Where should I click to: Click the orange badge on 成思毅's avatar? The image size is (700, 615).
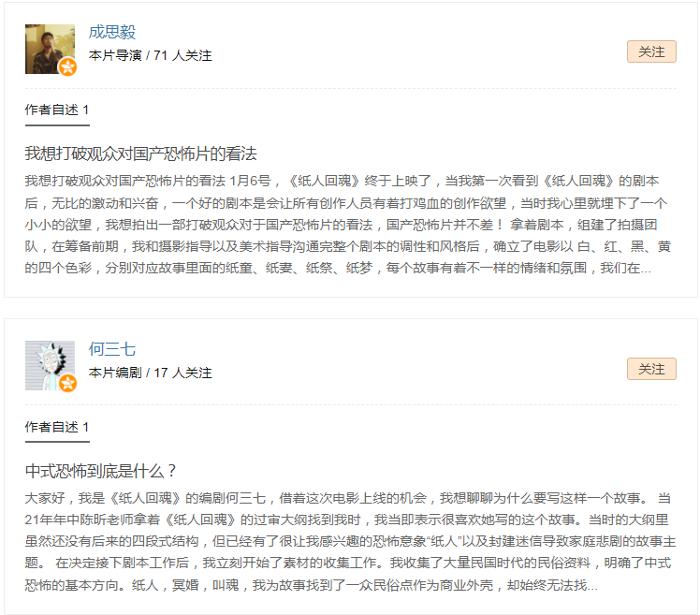point(68,67)
